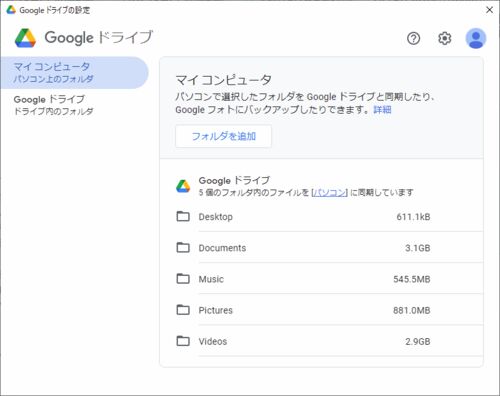Click the 2.9GB size value
500x396 pixels.
[x=418, y=341]
